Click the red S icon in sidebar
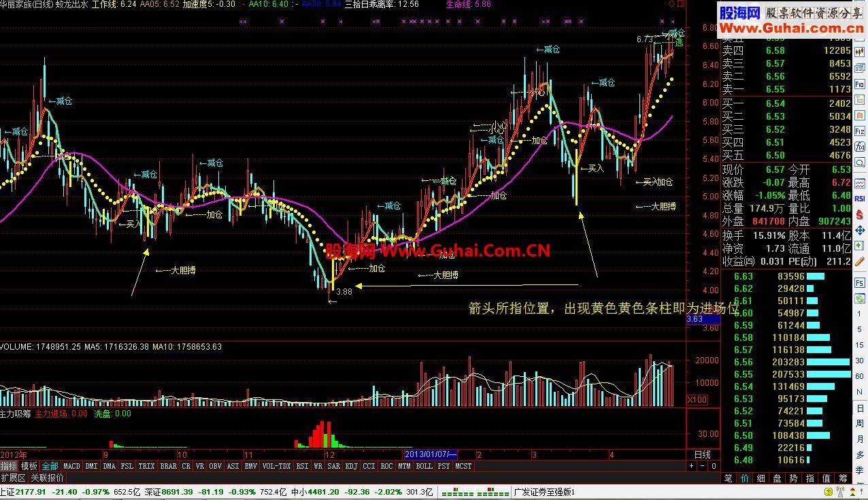This screenshot has width=868, height=500. tap(860, 214)
